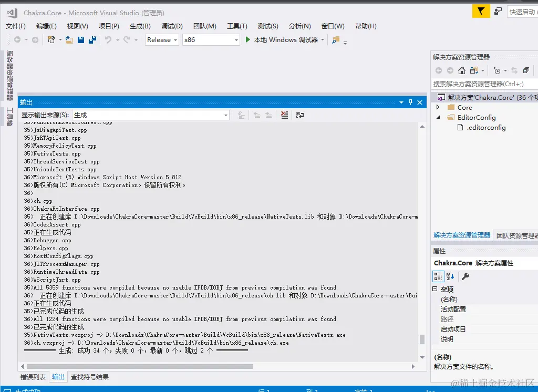Click the Undo toolbar icon

click(x=108, y=40)
